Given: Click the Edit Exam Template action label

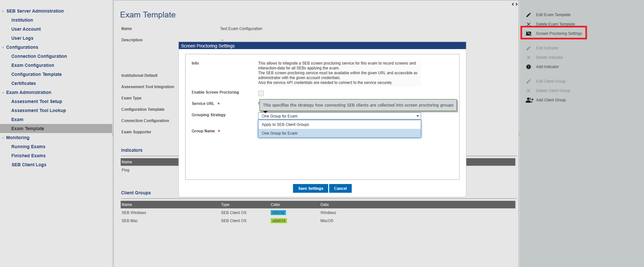Looking at the screenshot, I should (553, 15).
